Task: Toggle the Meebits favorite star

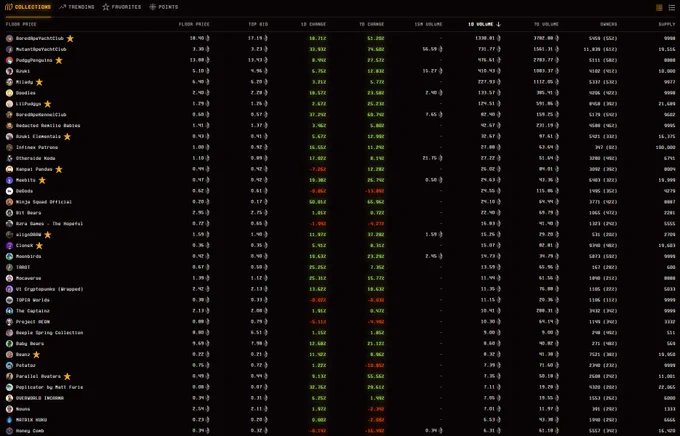Action: 42,180
